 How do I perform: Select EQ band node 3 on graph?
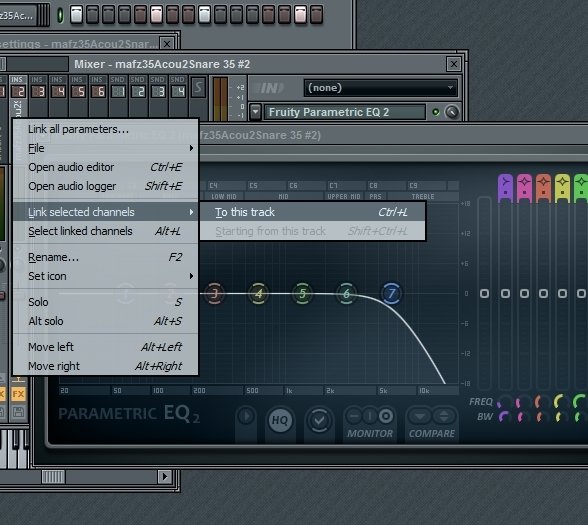pyautogui.click(x=214, y=293)
